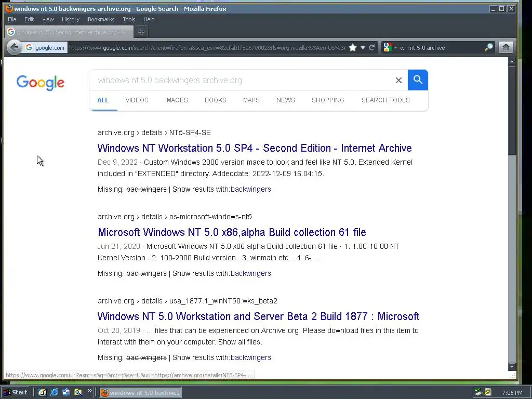Switch to the SHOPPING results tab
This screenshot has height=399, width=532.
coord(328,100)
